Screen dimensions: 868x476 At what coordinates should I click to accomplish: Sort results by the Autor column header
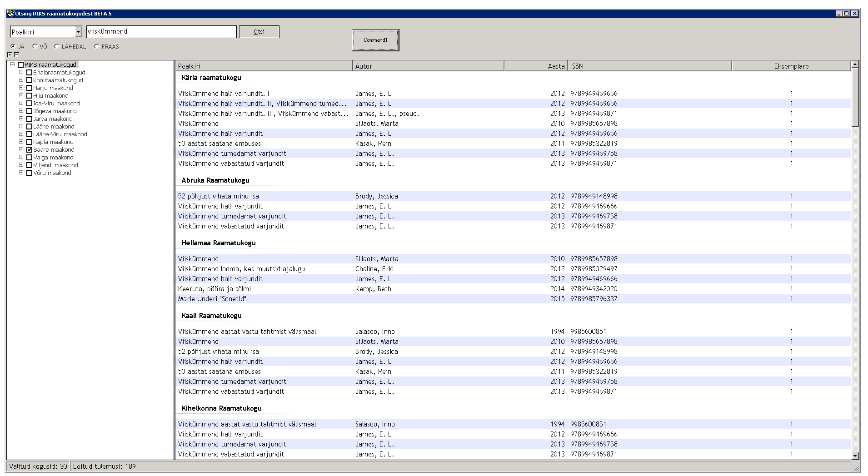coord(428,66)
